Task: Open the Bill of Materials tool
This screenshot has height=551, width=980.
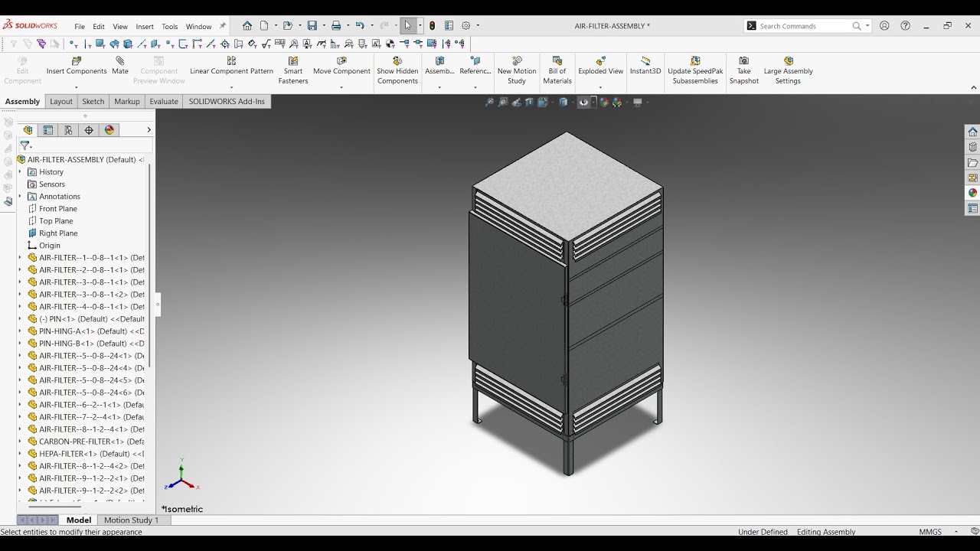Action: [557, 60]
